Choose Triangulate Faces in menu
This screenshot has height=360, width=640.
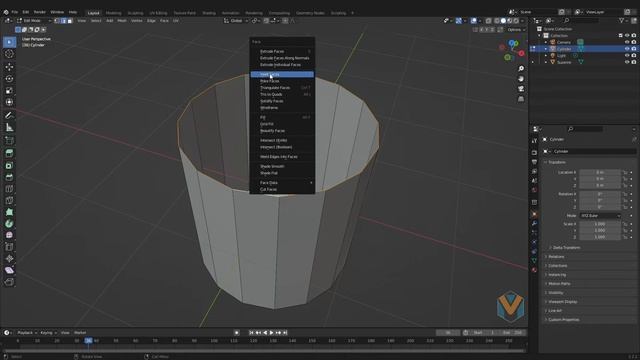click(x=282, y=88)
